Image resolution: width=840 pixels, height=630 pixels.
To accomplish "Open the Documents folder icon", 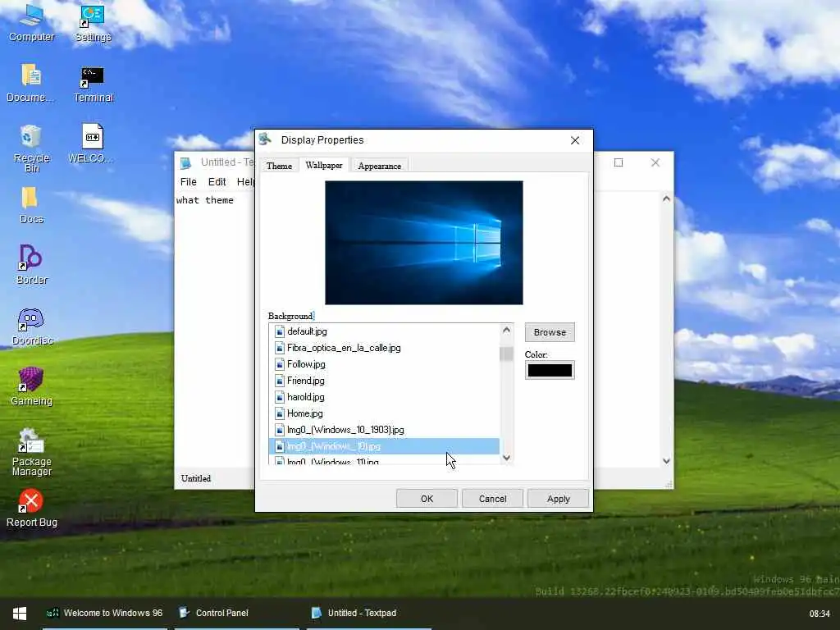I will tap(31, 83).
